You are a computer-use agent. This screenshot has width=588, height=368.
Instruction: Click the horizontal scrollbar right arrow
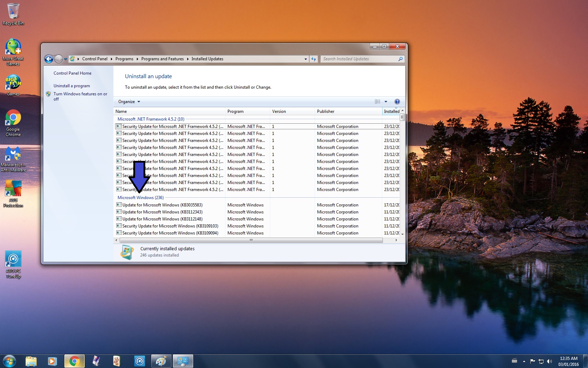(x=396, y=240)
